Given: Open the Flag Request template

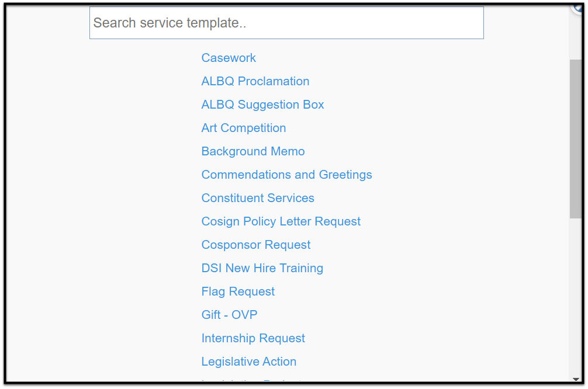Looking at the screenshot, I should coord(238,291).
